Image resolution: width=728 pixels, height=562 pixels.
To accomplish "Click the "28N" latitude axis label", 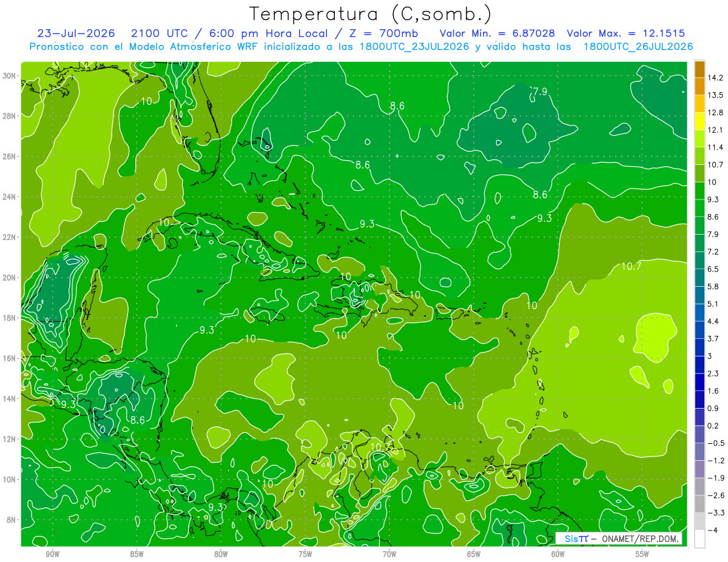I will [10, 116].
